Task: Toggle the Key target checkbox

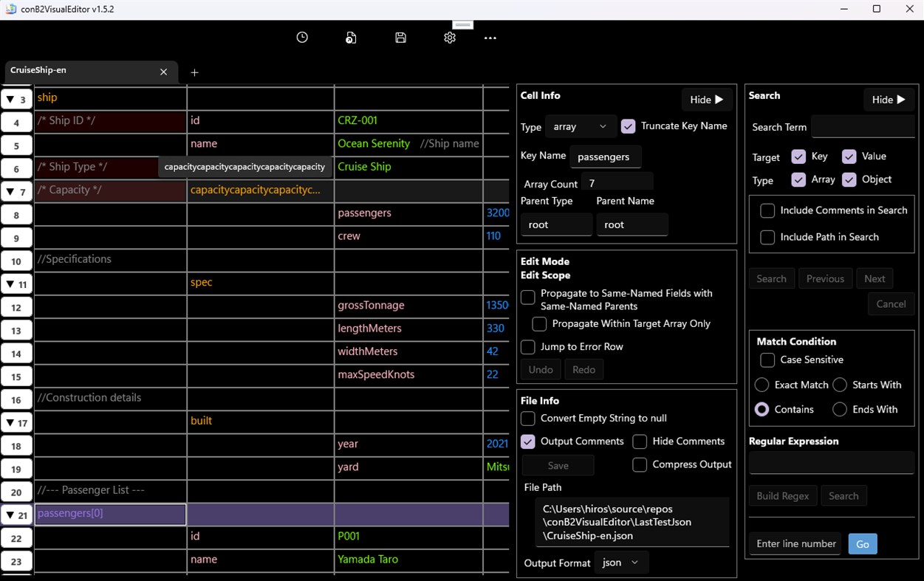Action: [798, 157]
